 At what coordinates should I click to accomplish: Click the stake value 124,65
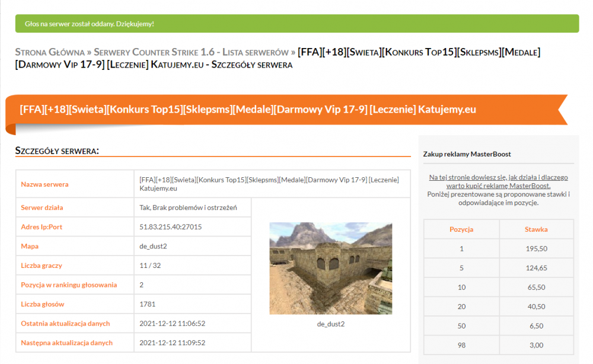[536, 267]
